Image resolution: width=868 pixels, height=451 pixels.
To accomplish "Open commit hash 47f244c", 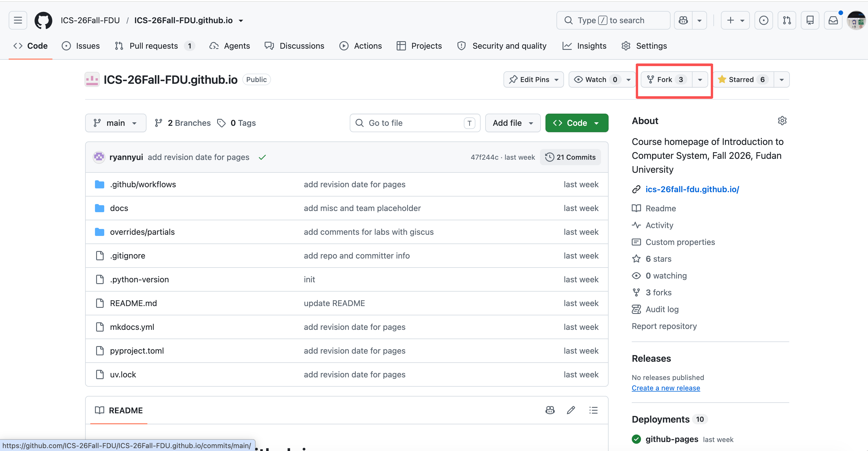I will point(484,157).
